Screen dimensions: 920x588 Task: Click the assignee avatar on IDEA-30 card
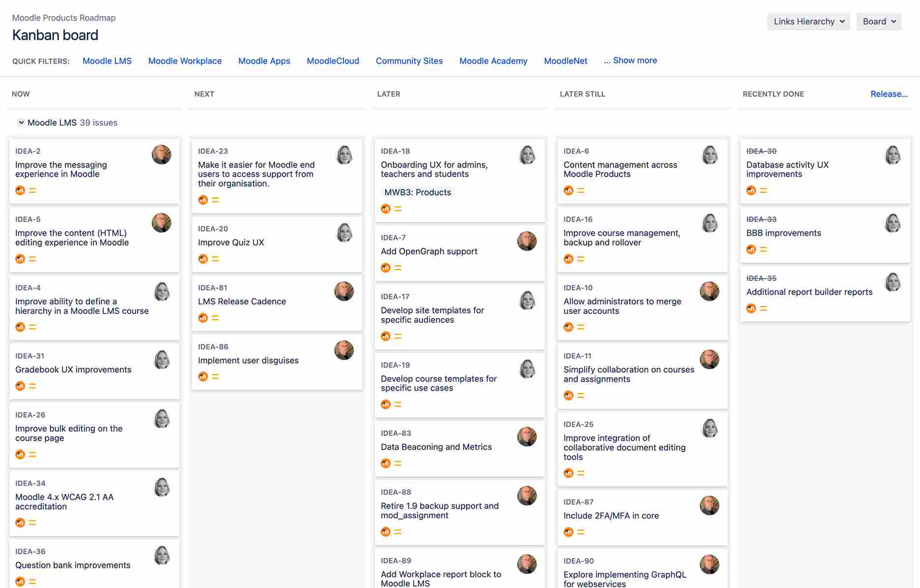point(892,155)
